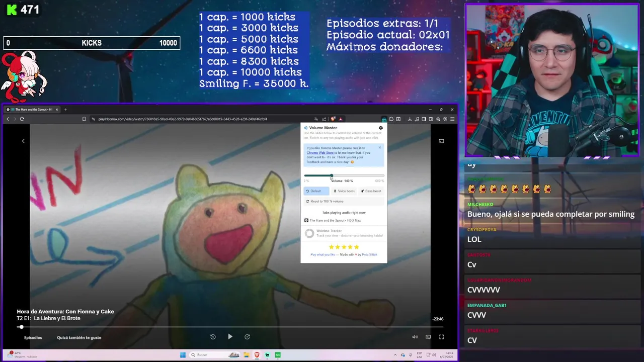Click the five-star rating row
Image resolution: width=644 pixels, height=362 pixels.
click(x=344, y=247)
